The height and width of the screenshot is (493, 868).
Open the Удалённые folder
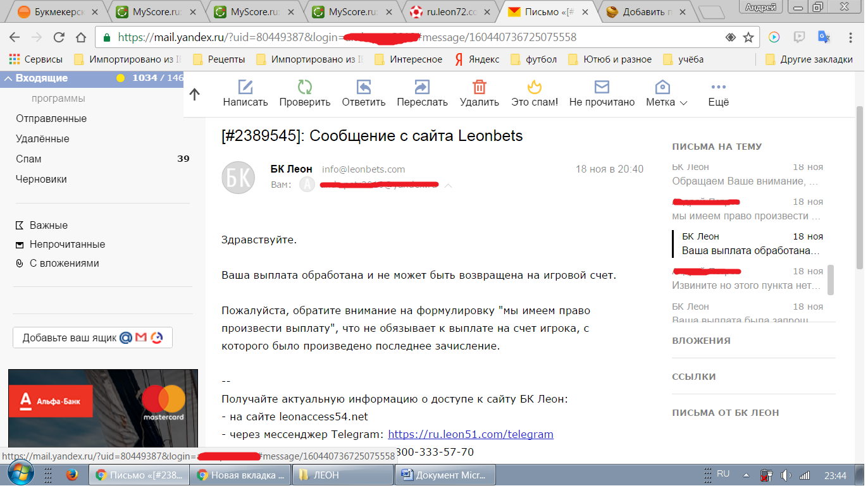click(x=42, y=139)
